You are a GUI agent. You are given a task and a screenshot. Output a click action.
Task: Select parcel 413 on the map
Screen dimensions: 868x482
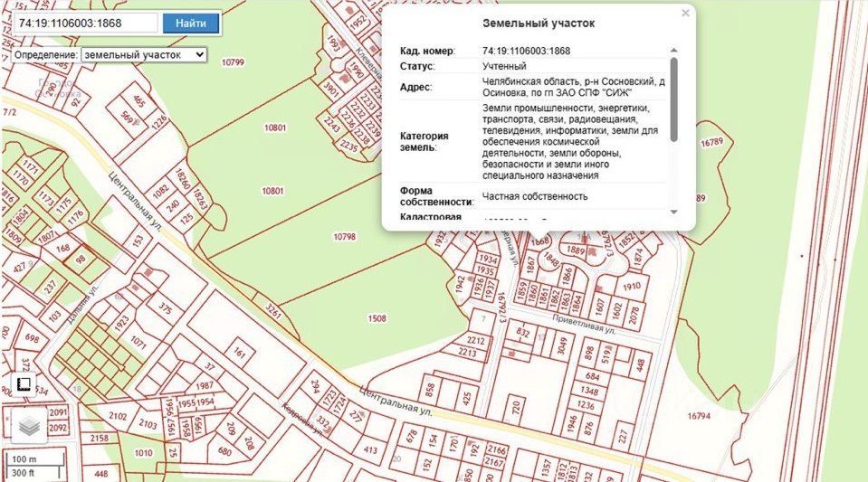[370, 450]
